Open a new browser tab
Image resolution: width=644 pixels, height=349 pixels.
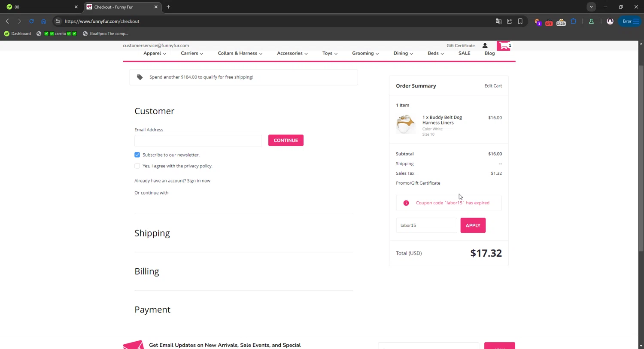point(168,7)
